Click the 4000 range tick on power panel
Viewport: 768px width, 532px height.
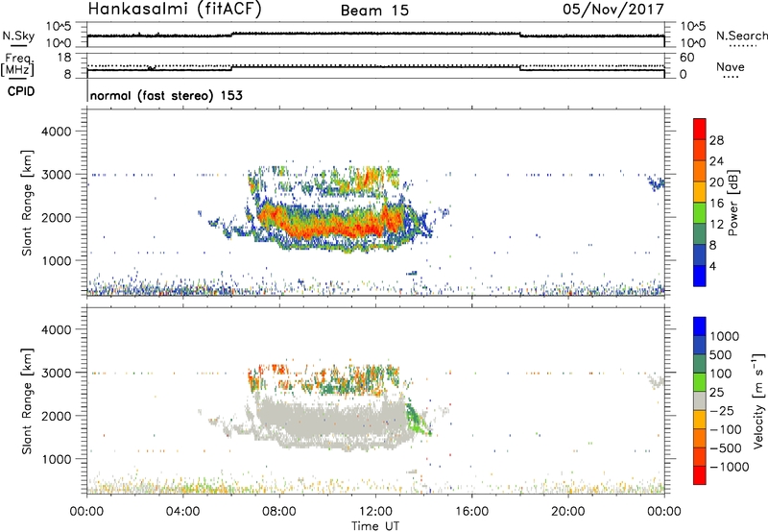(56, 132)
